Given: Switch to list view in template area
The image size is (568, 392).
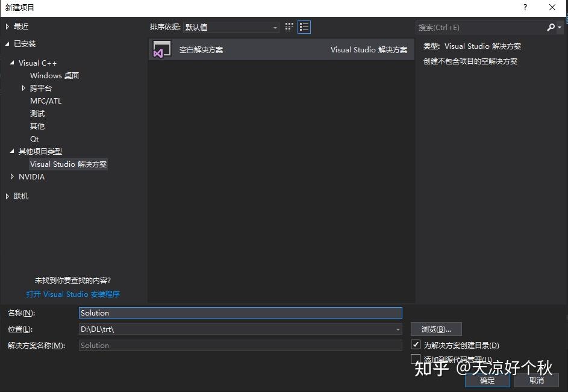Looking at the screenshot, I should point(304,27).
